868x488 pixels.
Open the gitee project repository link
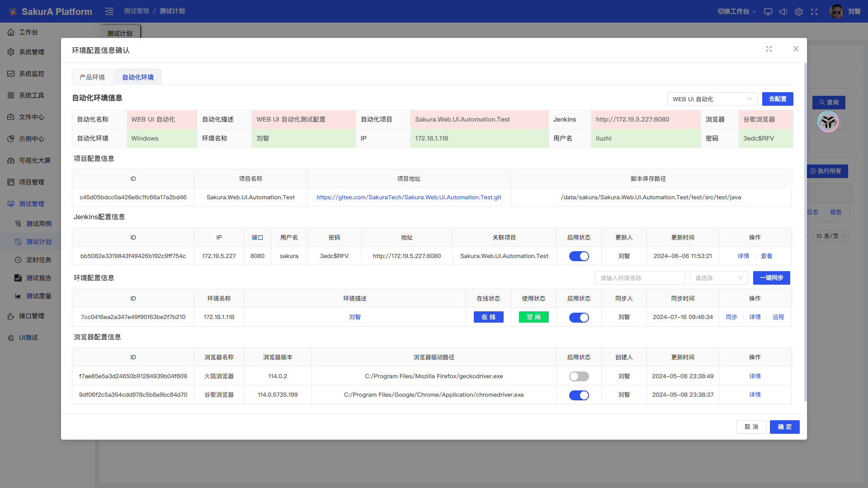coord(409,197)
